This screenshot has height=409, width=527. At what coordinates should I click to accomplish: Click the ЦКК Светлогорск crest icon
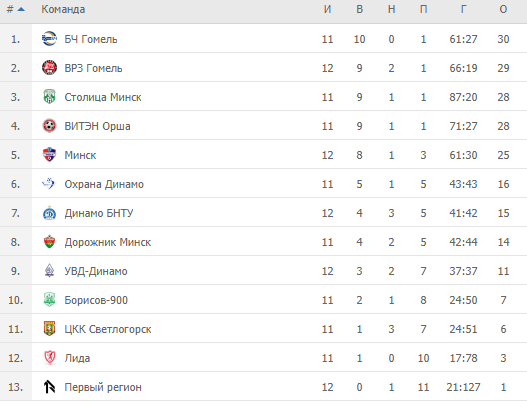pos(49,329)
